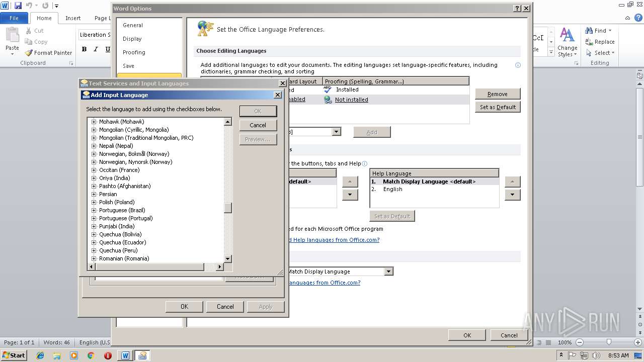Open the Proofing category in Word Options
The width and height of the screenshot is (644, 362).
(x=134, y=52)
